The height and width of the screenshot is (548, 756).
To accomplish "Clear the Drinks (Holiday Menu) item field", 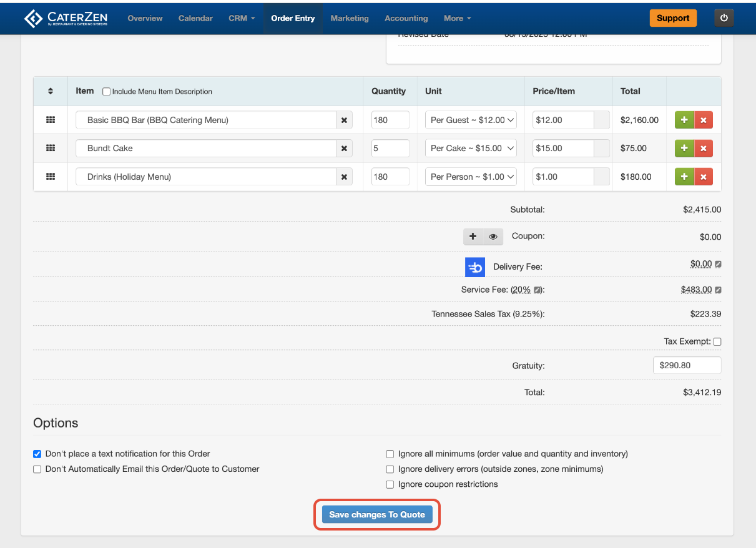I will click(344, 177).
